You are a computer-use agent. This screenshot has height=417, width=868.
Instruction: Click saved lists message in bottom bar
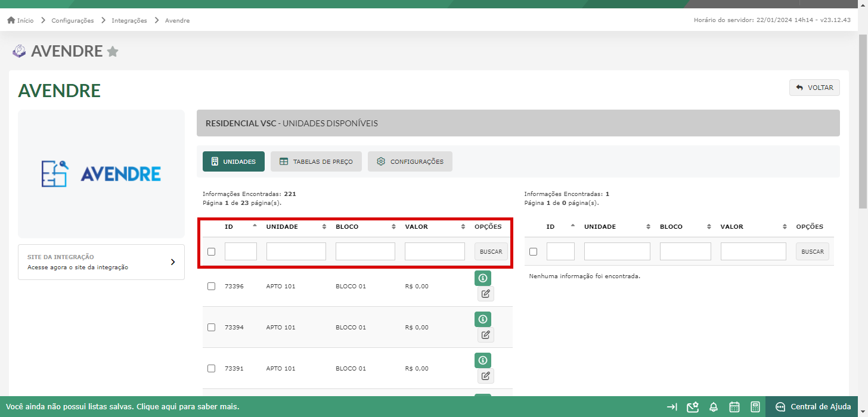pos(123,407)
